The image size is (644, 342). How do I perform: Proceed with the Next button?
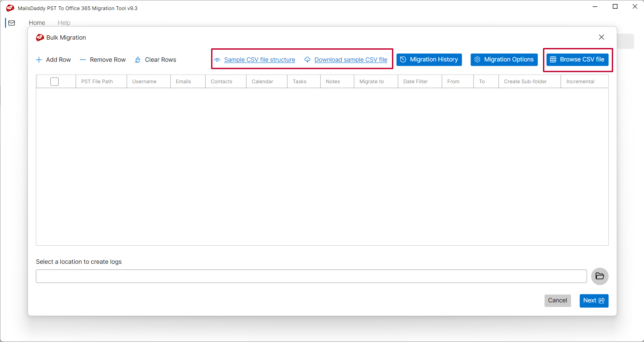tap(594, 300)
